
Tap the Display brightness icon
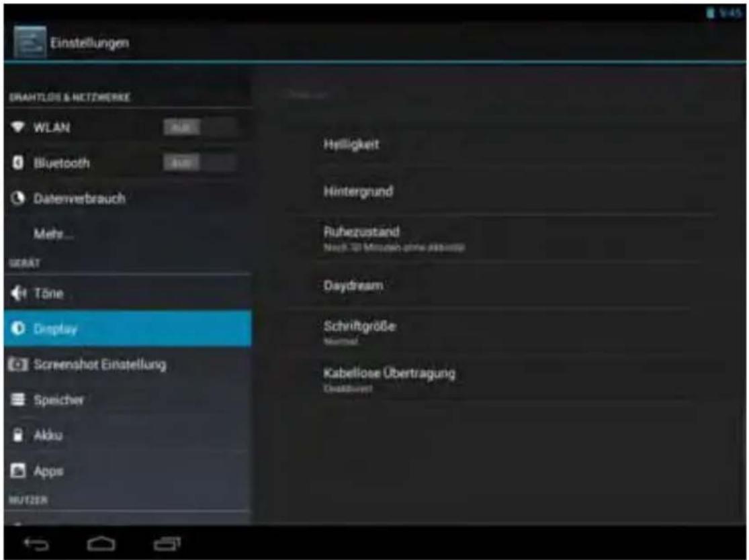17,328
